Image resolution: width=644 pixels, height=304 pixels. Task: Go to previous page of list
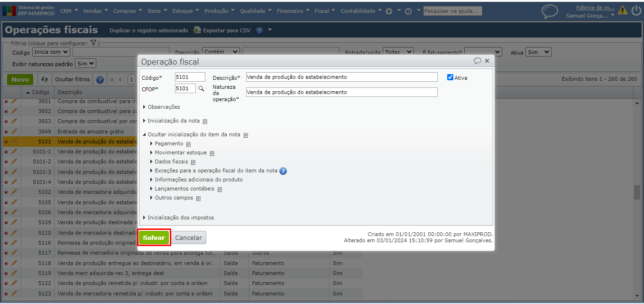120,80
